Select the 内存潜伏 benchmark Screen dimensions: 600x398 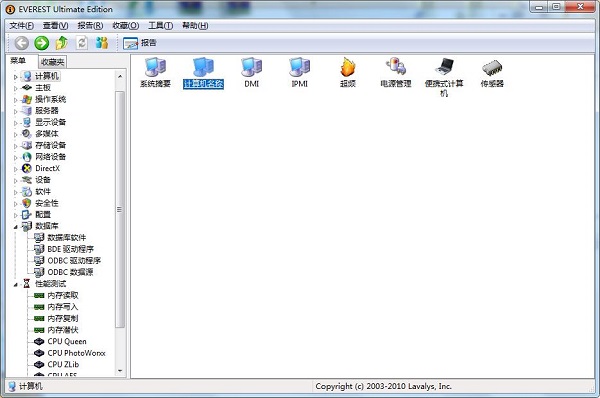tap(63, 330)
